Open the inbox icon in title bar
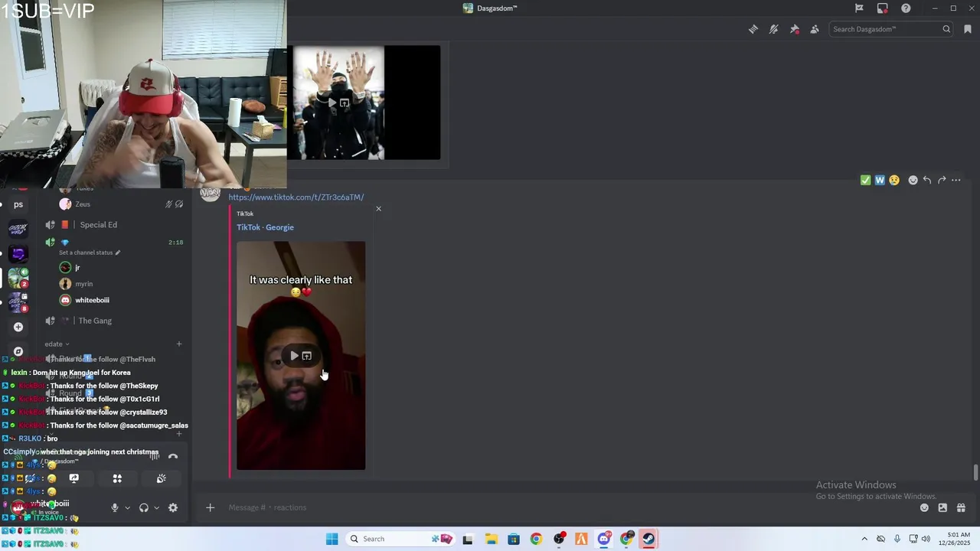 tap(883, 8)
